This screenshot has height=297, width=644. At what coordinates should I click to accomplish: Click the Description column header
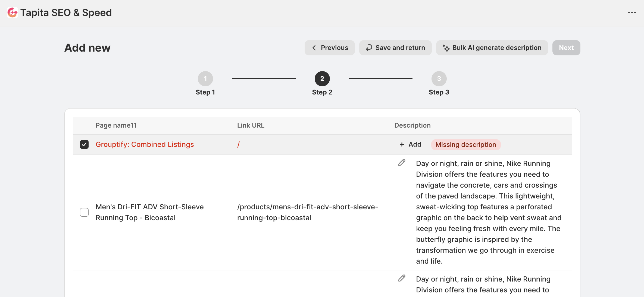click(x=412, y=125)
